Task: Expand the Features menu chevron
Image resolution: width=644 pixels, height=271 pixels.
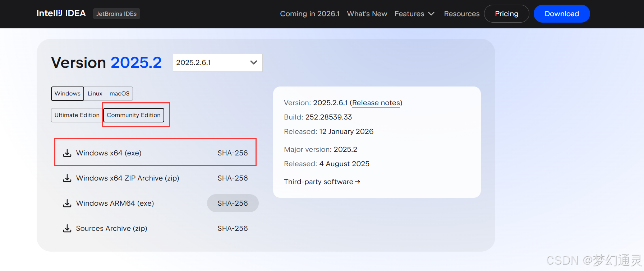Action: click(431, 14)
